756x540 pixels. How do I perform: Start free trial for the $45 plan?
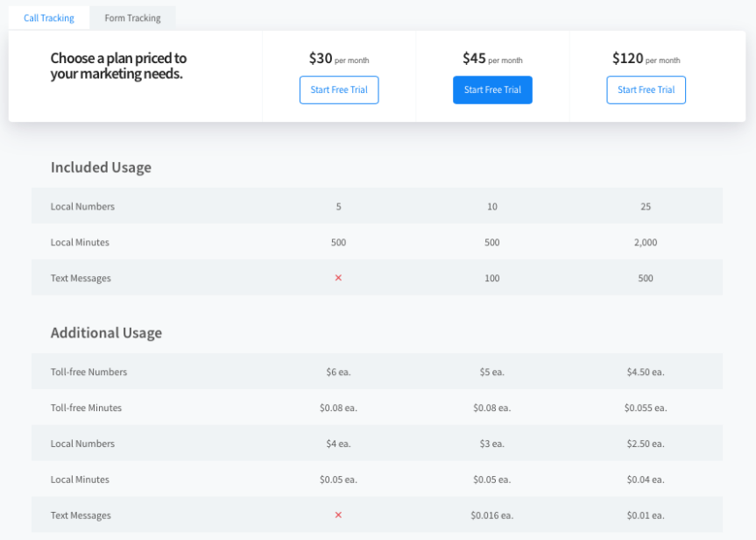pyautogui.click(x=492, y=89)
